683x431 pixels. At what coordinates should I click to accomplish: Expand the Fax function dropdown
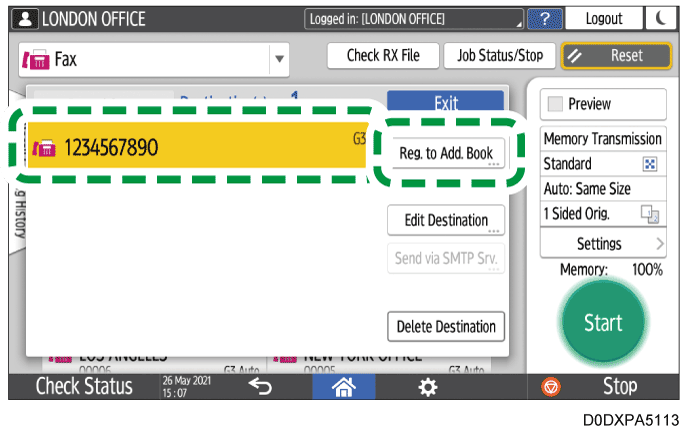279,58
